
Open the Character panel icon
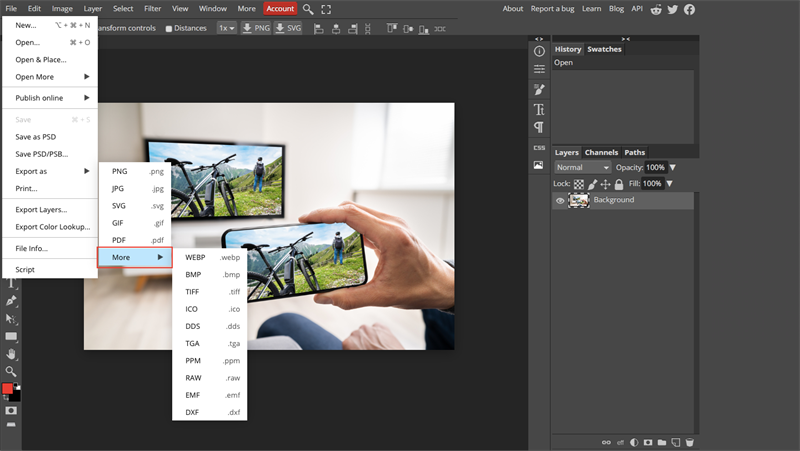pyautogui.click(x=539, y=109)
